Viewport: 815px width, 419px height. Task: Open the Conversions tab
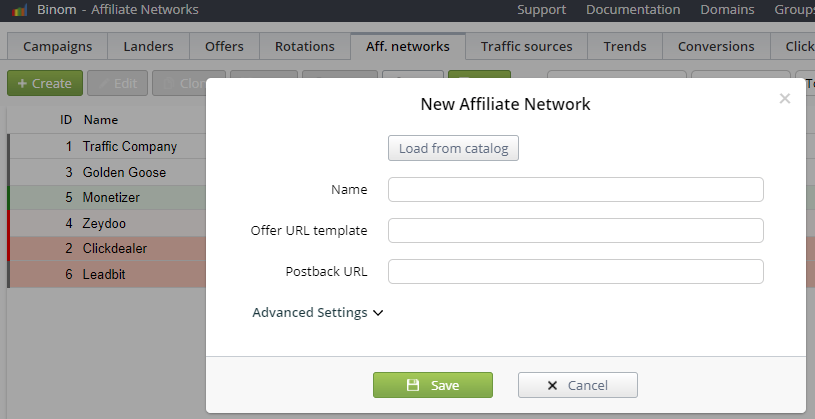[716, 46]
